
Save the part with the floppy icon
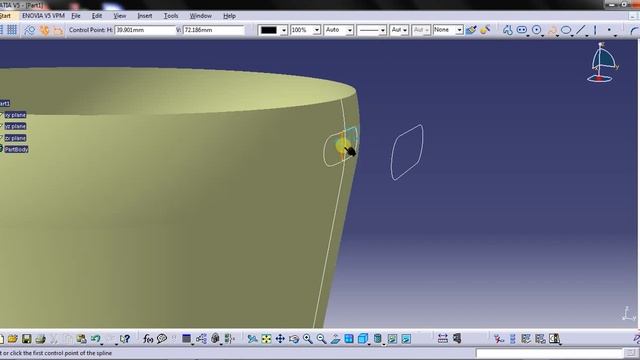tap(27, 339)
